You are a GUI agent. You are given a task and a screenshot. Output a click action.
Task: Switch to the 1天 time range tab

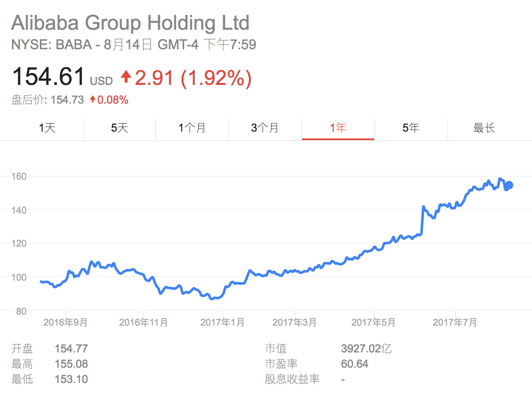47,128
